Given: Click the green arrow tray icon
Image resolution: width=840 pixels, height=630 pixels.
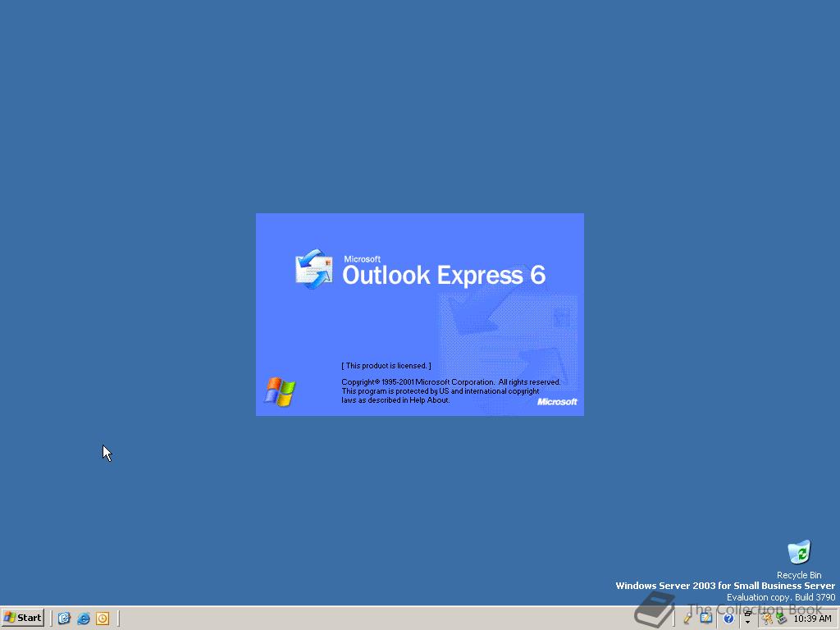Looking at the screenshot, I should click(x=782, y=619).
